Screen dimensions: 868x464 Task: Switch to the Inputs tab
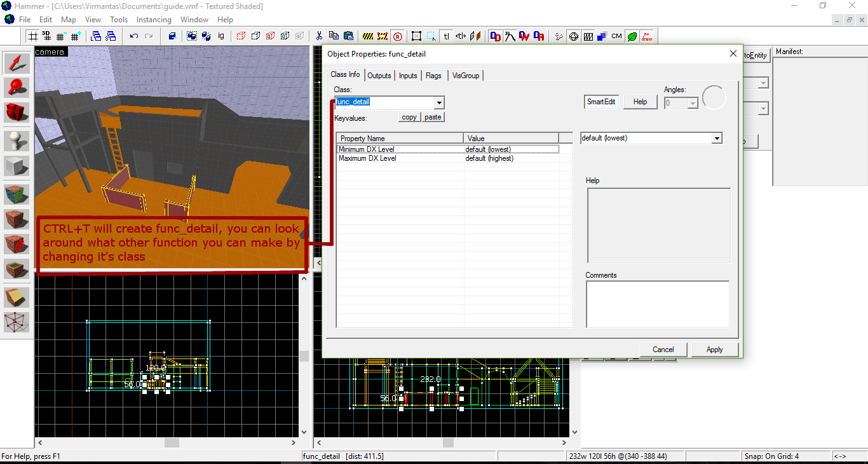pos(408,76)
